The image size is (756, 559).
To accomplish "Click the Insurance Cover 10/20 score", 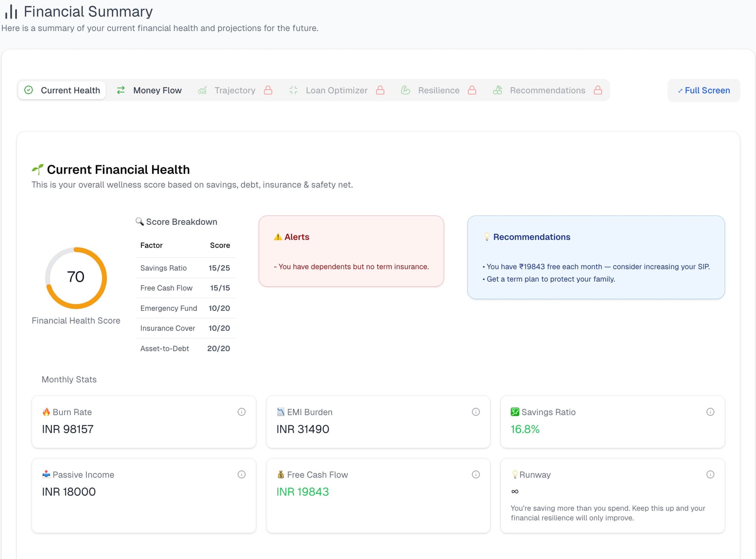I will pos(219,328).
